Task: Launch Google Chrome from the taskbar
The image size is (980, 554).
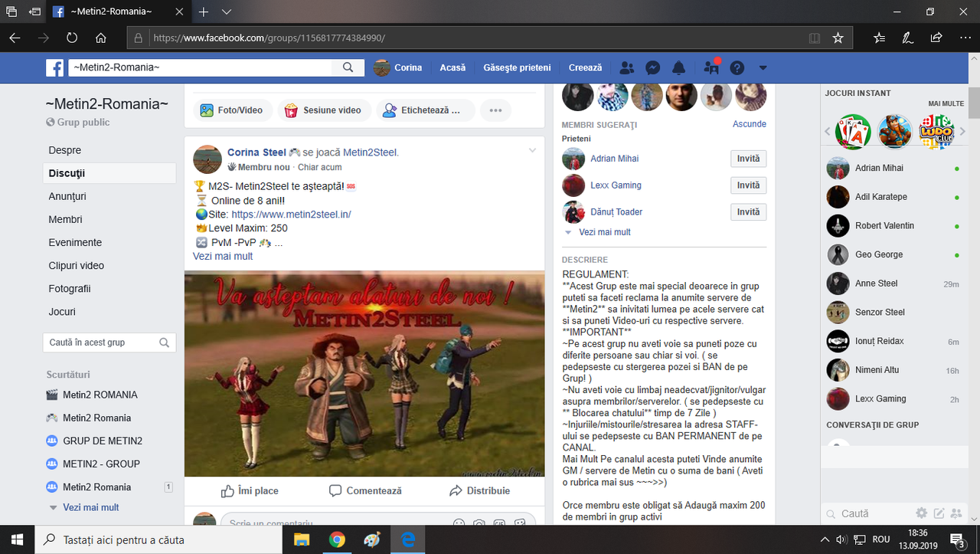Action: [x=337, y=539]
